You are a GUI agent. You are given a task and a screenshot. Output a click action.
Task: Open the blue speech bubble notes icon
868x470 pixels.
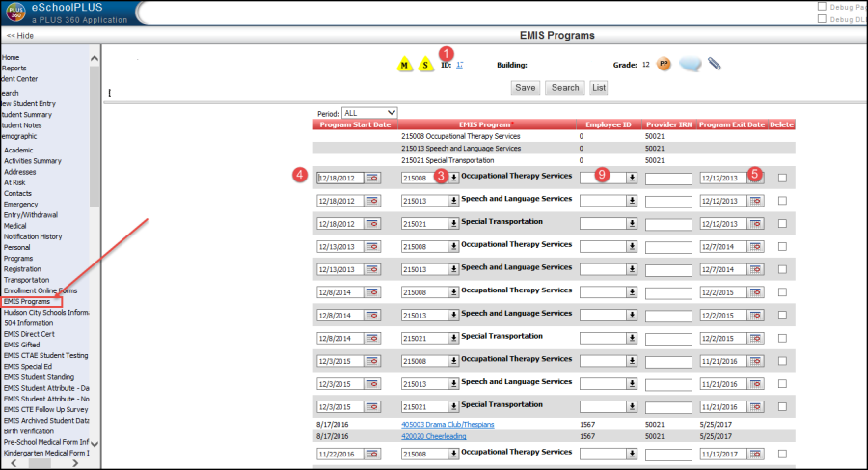coord(690,65)
